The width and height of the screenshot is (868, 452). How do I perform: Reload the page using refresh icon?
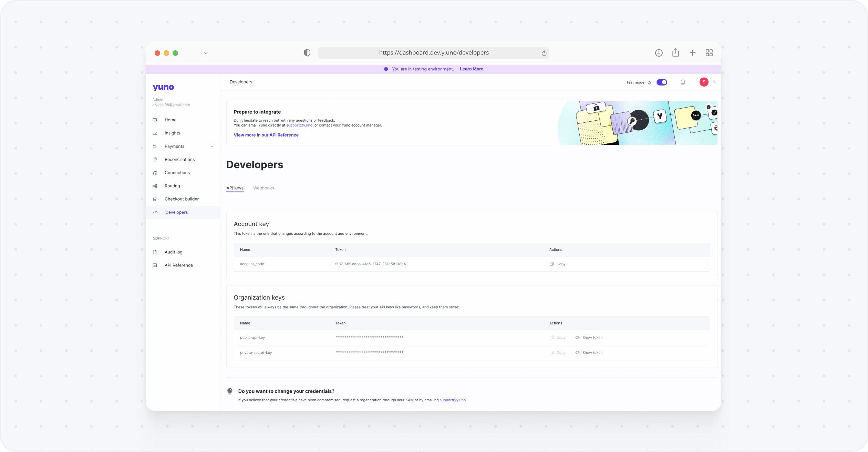pyautogui.click(x=544, y=53)
